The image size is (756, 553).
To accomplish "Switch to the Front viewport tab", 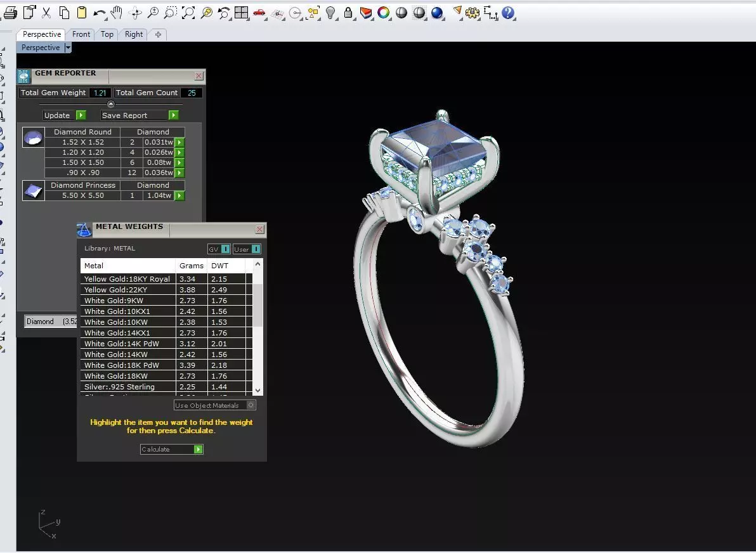I will 81,34.
